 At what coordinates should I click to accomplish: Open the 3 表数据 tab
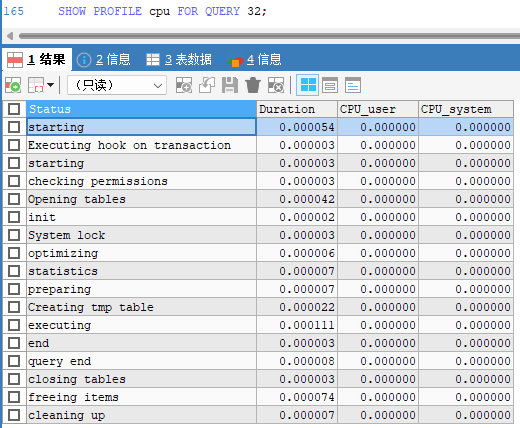click(x=179, y=60)
